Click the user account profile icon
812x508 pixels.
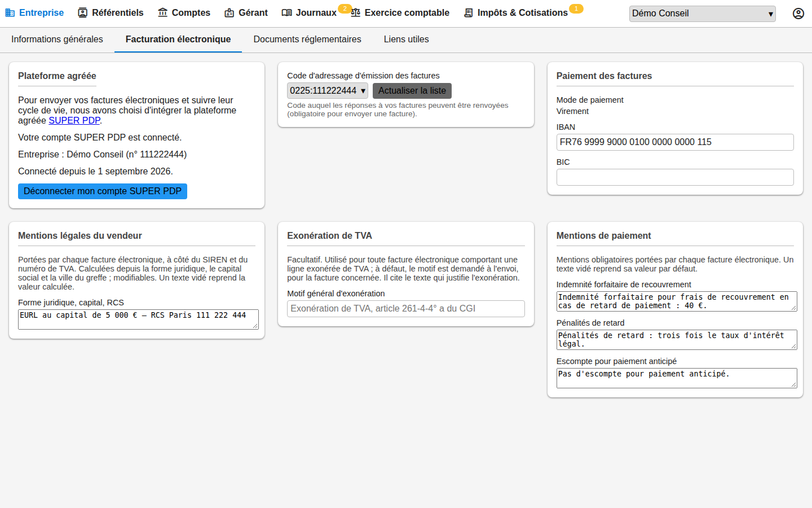(x=798, y=14)
